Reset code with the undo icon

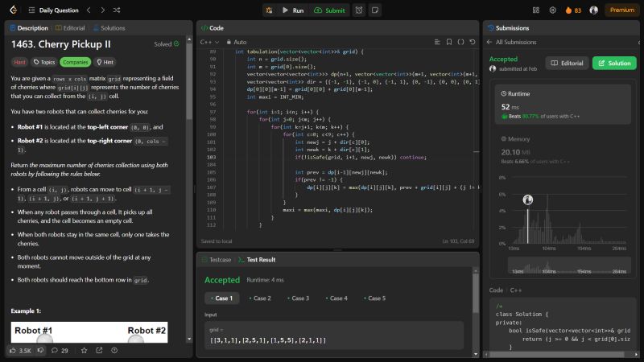coord(473,42)
